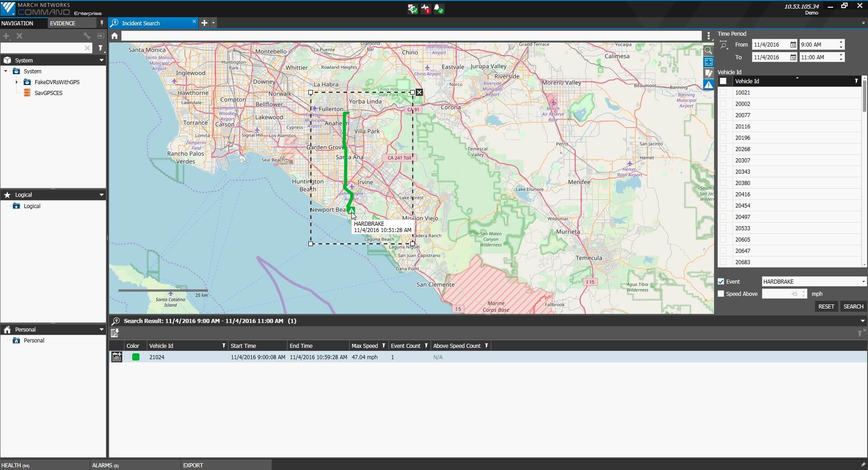Select the map magnifier search tool

708,51
